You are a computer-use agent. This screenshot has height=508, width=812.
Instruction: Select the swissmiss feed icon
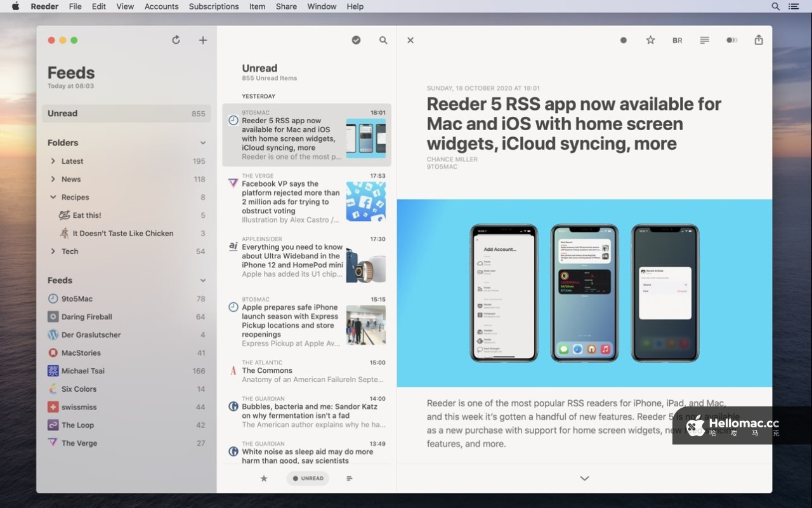(x=53, y=407)
